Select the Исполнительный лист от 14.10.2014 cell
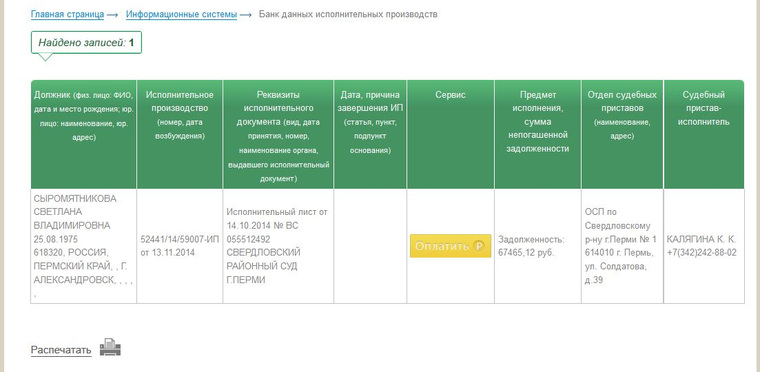Viewport: 760px width, 372px height. [x=278, y=246]
